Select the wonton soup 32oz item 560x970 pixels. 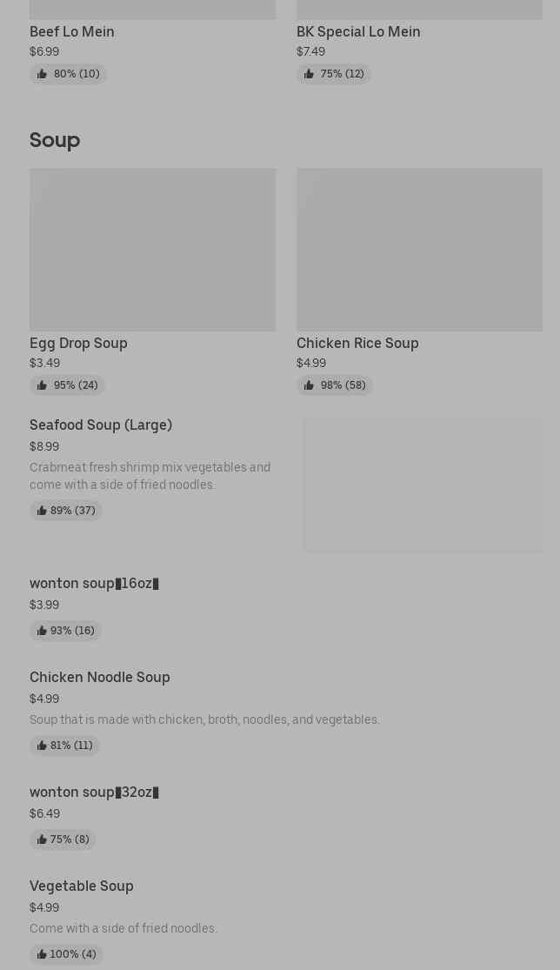(x=94, y=793)
